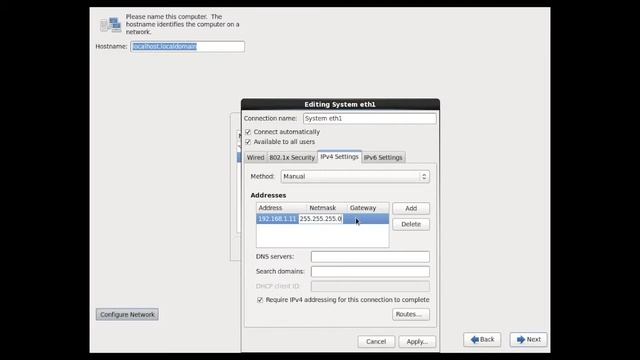Click the Gateway column header
The width and height of the screenshot is (640, 360).
click(368, 208)
